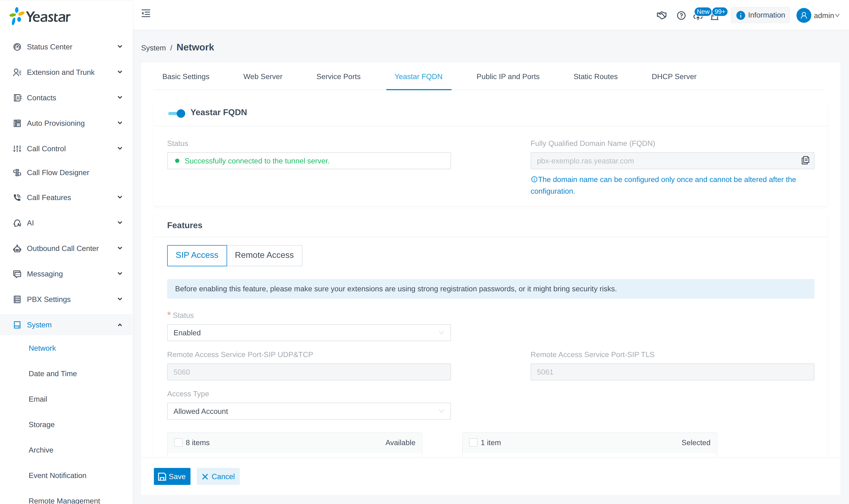Click the tunnel server connection status box
849x504 pixels.
(309, 161)
